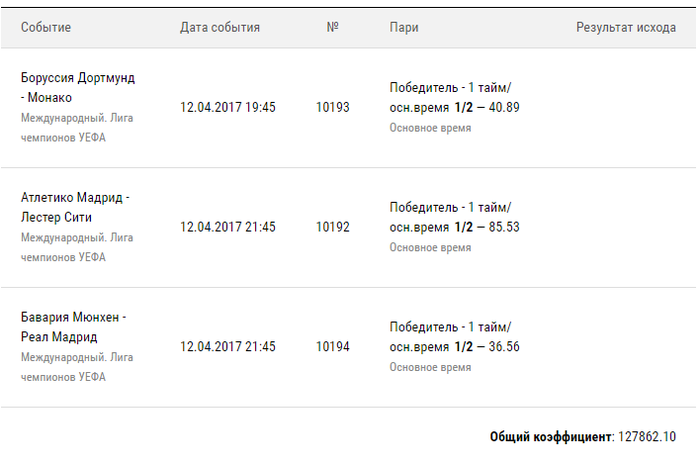Open the Боруссия Дортмунд - Монако event
Viewport: 700px width, 465px height.
coord(77,87)
